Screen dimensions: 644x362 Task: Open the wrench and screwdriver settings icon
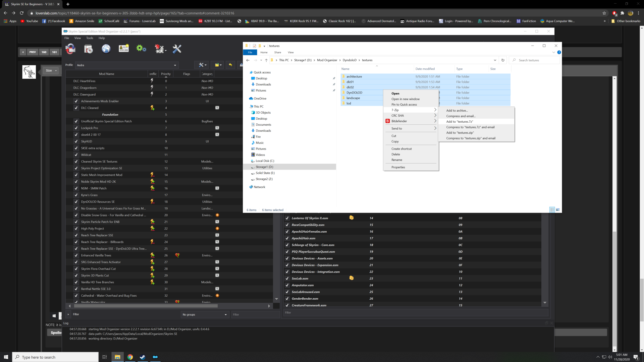[x=177, y=49]
